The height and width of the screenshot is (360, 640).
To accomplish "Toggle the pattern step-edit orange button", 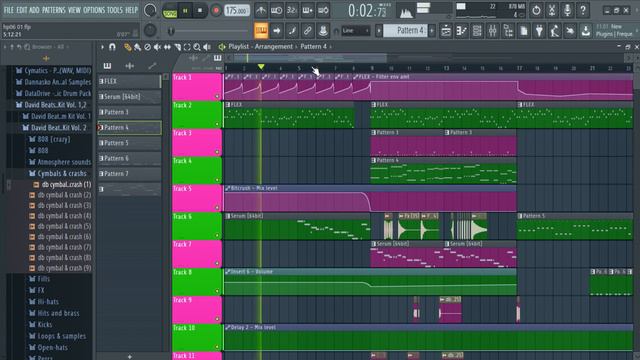I will coord(261,31).
